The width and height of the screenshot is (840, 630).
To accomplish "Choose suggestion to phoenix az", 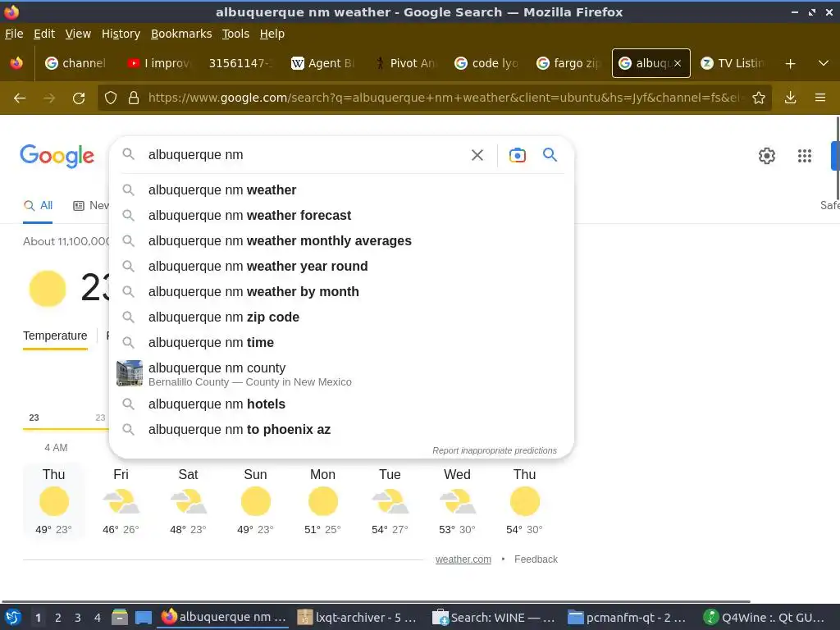I will click(x=341, y=430).
